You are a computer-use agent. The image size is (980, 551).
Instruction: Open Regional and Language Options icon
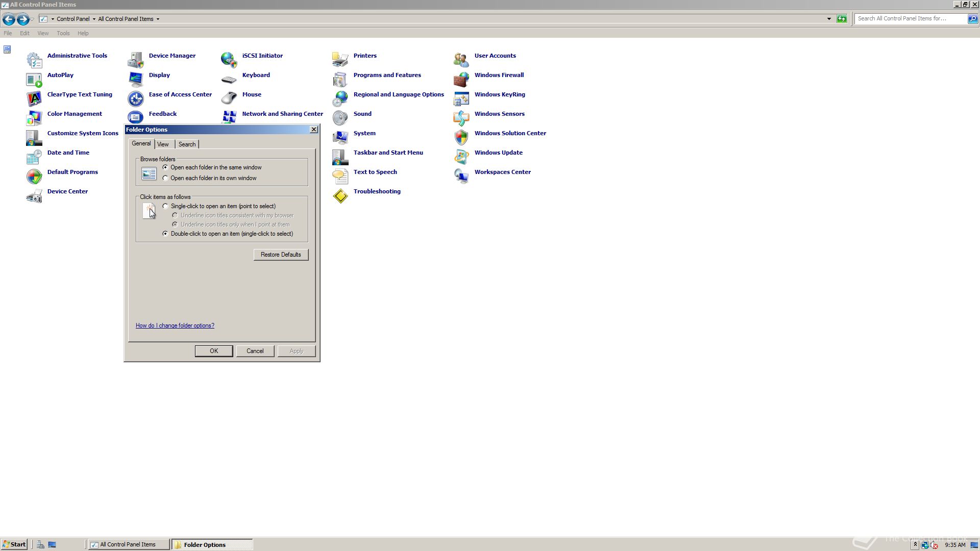(x=340, y=99)
